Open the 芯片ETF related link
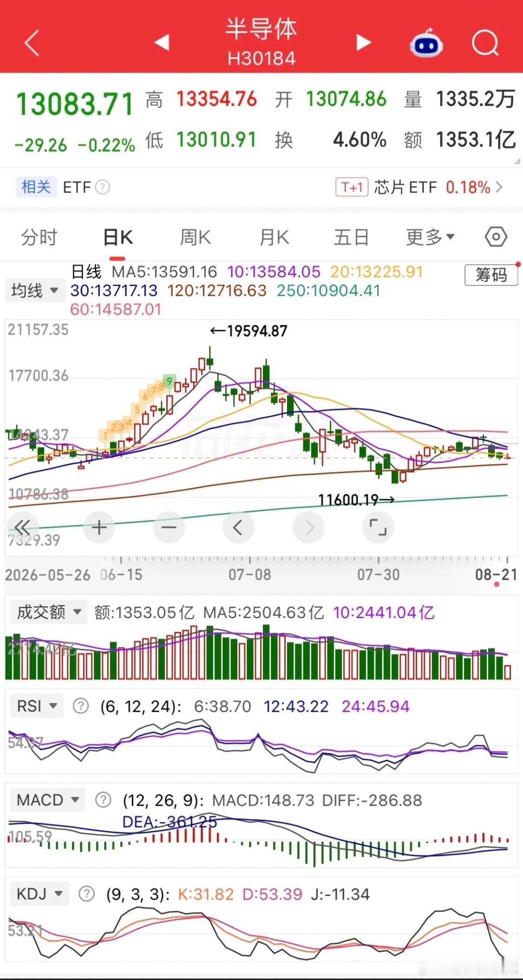This screenshot has height=980, width=523. (x=419, y=187)
